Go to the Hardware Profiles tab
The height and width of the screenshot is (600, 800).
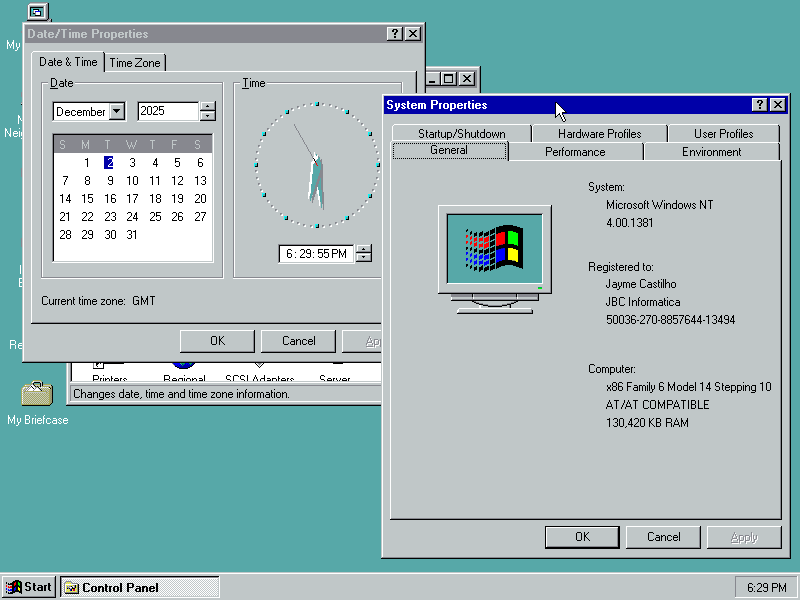[x=599, y=134]
